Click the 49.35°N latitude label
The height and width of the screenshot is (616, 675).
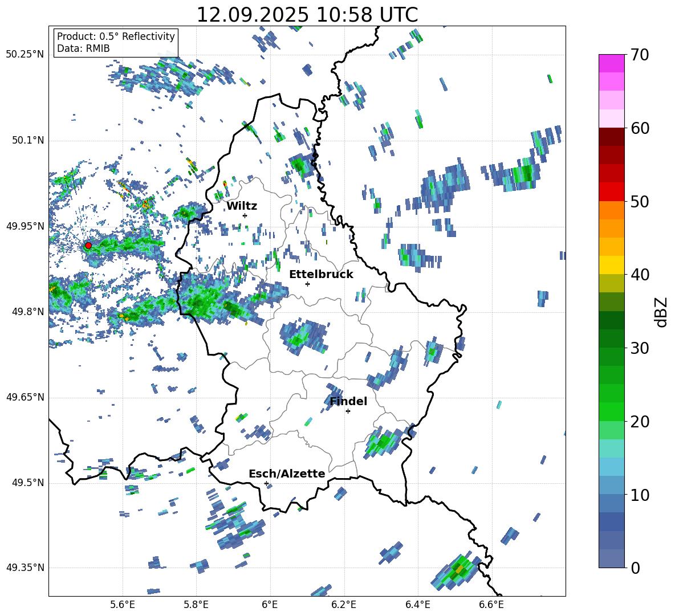pos(25,568)
